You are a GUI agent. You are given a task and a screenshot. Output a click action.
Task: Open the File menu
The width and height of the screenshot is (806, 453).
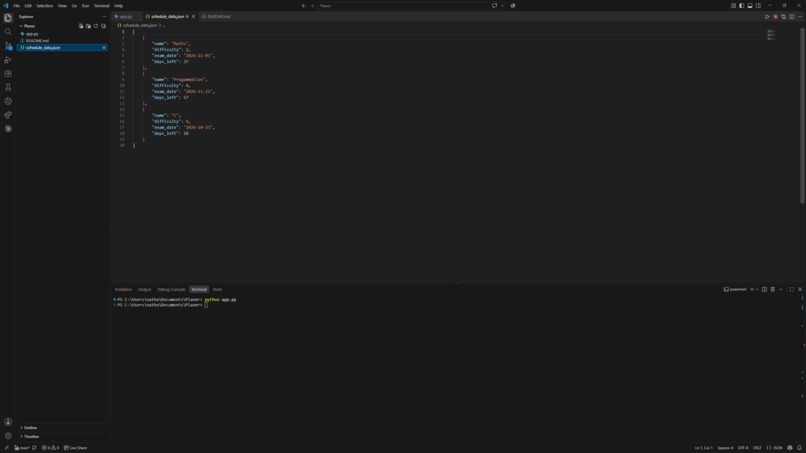pyautogui.click(x=16, y=6)
